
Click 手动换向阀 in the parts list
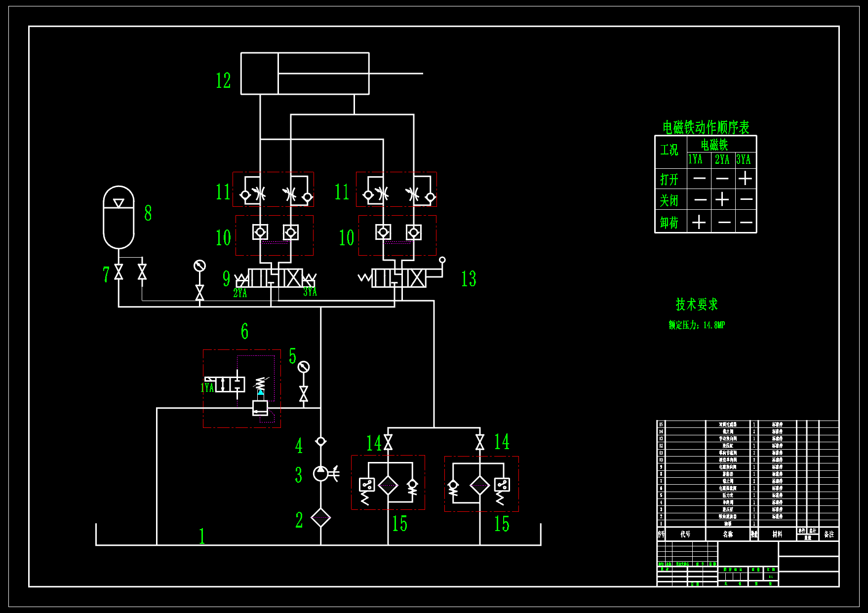click(728, 438)
